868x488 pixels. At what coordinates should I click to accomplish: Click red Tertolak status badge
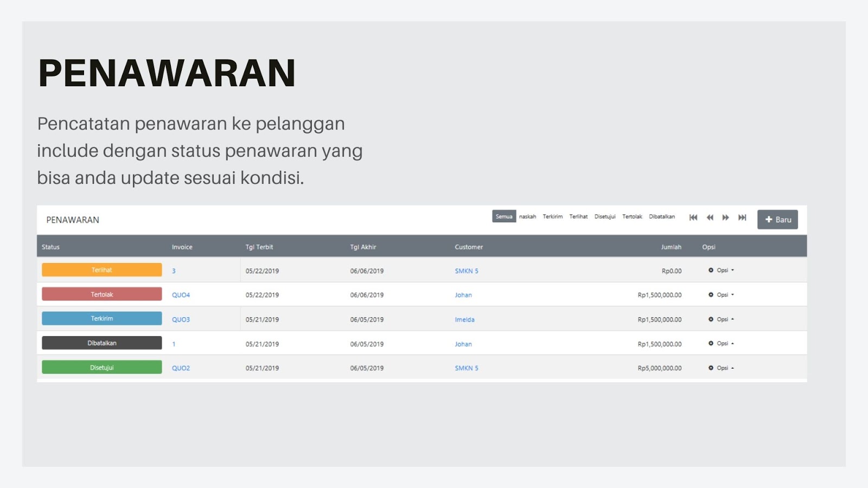pos(102,294)
